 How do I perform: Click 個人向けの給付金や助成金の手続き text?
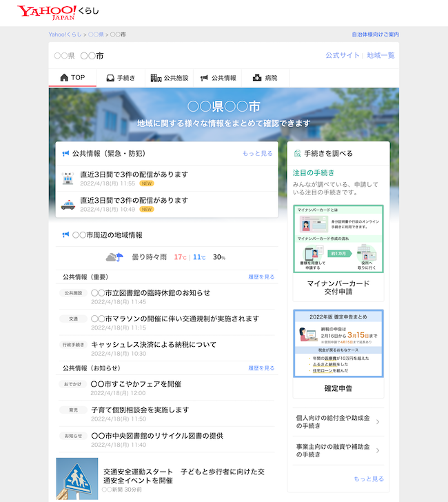[333, 422]
